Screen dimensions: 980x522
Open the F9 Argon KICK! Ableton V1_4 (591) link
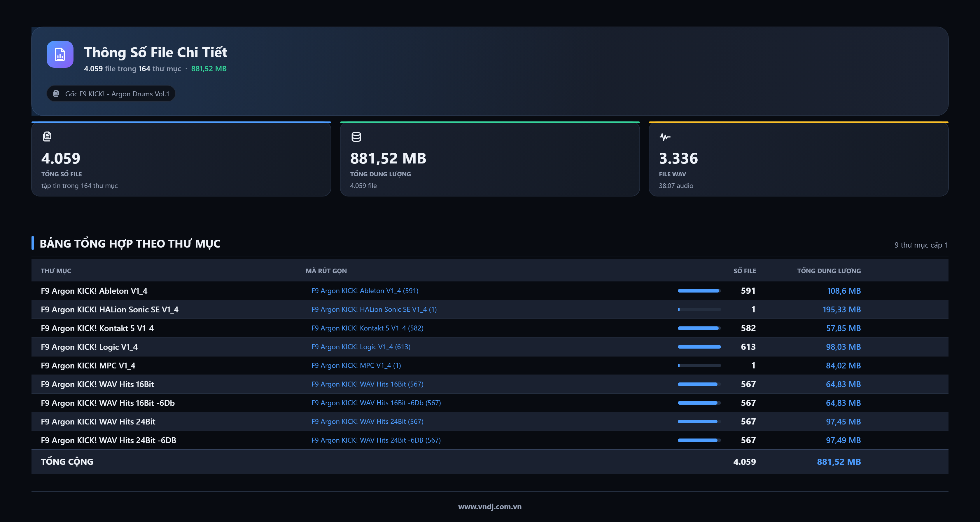(x=365, y=290)
